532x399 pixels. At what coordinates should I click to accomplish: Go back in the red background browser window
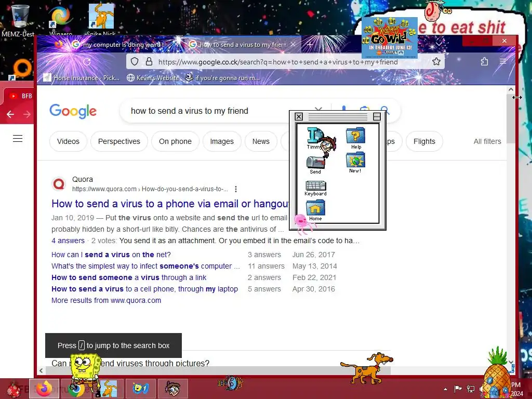click(10, 114)
